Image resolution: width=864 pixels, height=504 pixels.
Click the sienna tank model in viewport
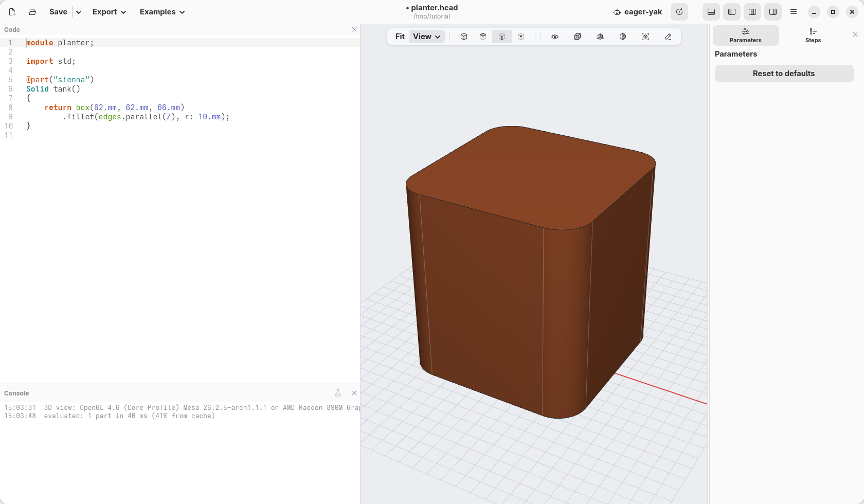coord(530,273)
